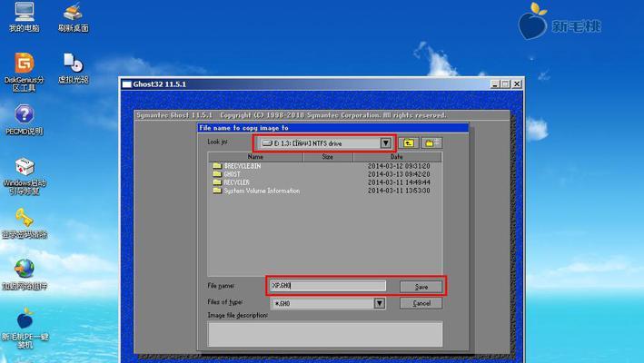Image resolution: width=644 pixels, height=363 pixels.
Task: Sort the list by Name column header
Action: pos(255,157)
